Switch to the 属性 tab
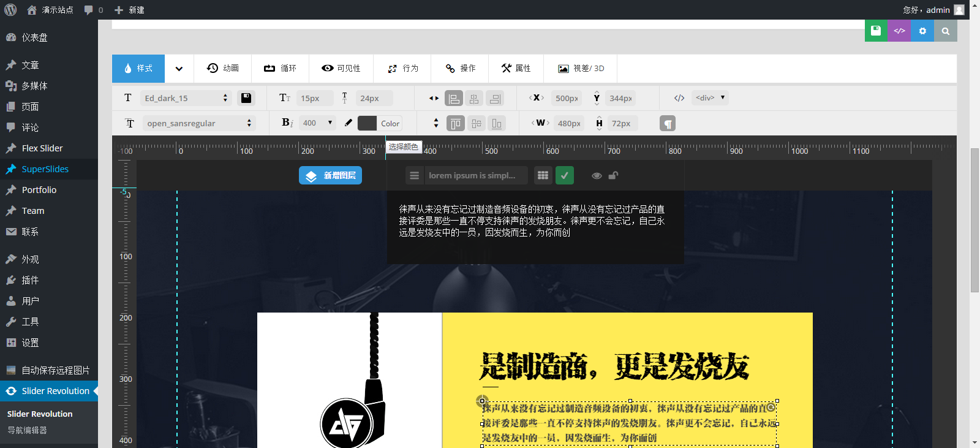This screenshot has width=980, height=448. coord(516,69)
